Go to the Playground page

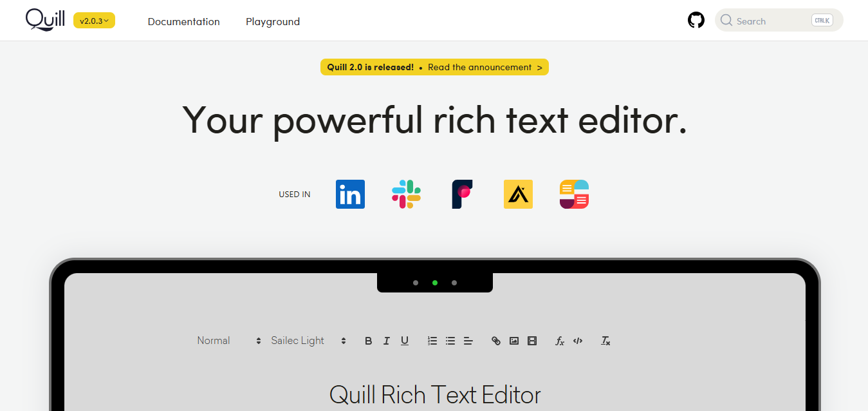273,21
